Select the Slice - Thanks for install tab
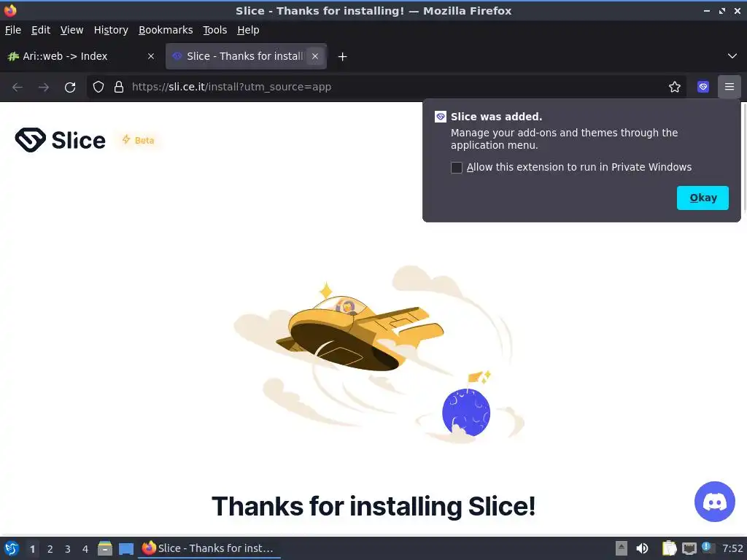This screenshot has width=747, height=560. (x=246, y=56)
